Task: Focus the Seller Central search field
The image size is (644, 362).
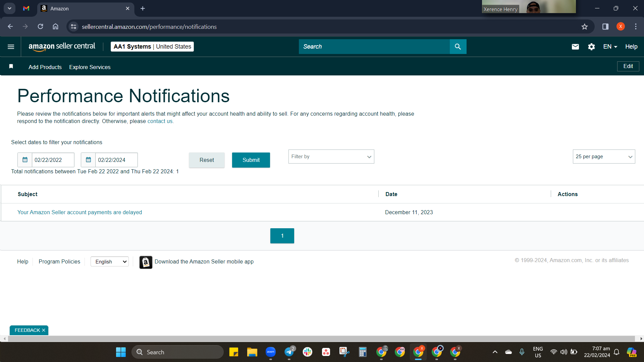Action: pos(374,47)
